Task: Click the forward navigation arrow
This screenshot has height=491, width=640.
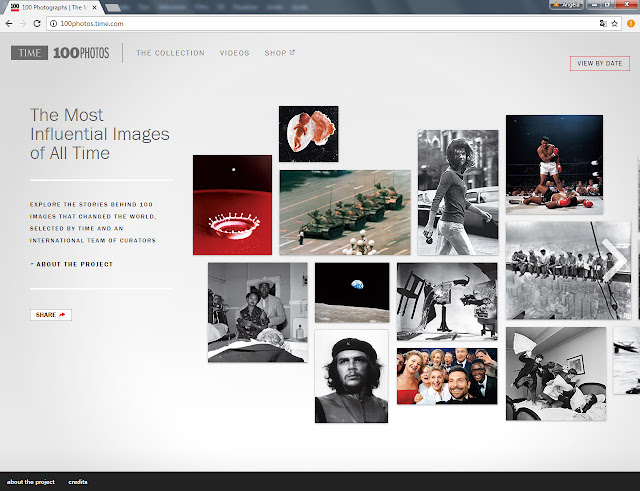Action: coord(23,24)
